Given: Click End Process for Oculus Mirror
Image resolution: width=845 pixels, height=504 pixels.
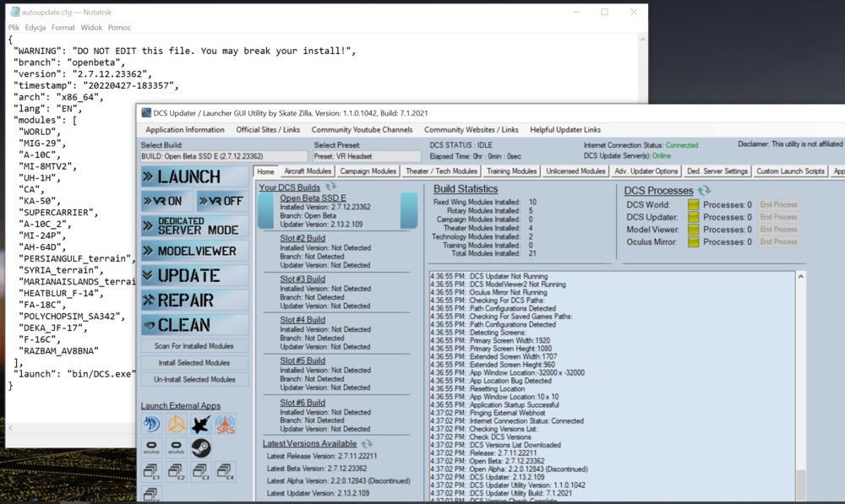Looking at the screenshot, I should tap(778, 241).
